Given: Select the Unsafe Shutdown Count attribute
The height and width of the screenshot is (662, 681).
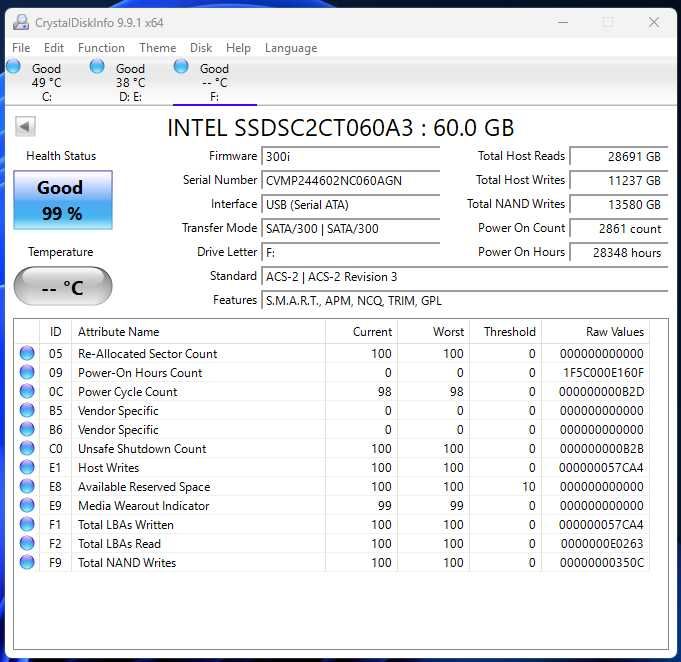Looking at the screenshot, I should pyautogui.click(x=142, y=449).
